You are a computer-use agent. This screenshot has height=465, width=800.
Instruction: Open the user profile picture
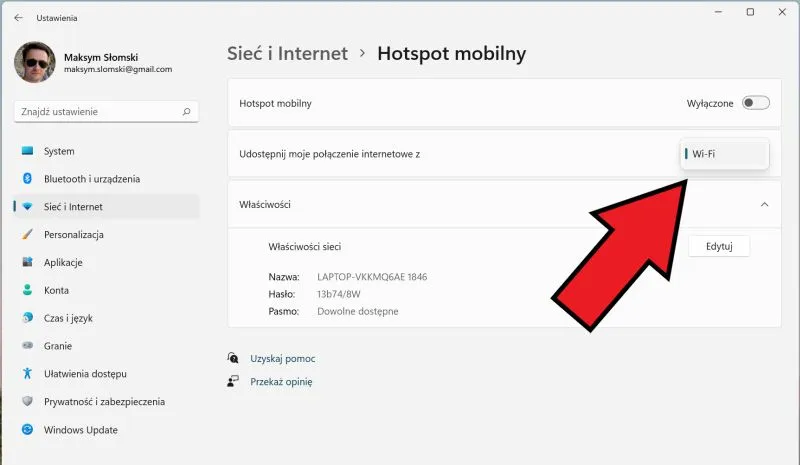(x=35, y=62)
